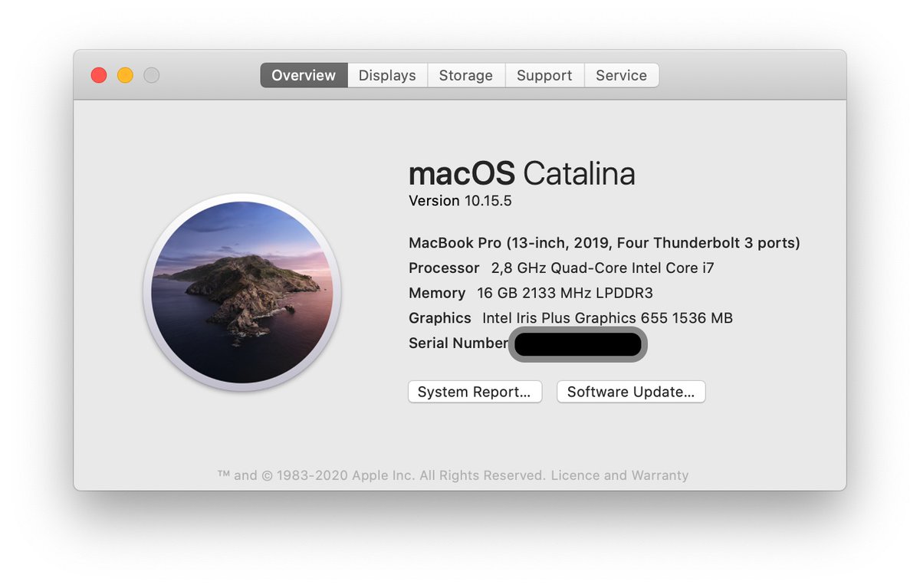The height and width of the screenshot is (588, 920).
Task: Click the red close window button
Action: pyautogui.click(x=98, y=75)
